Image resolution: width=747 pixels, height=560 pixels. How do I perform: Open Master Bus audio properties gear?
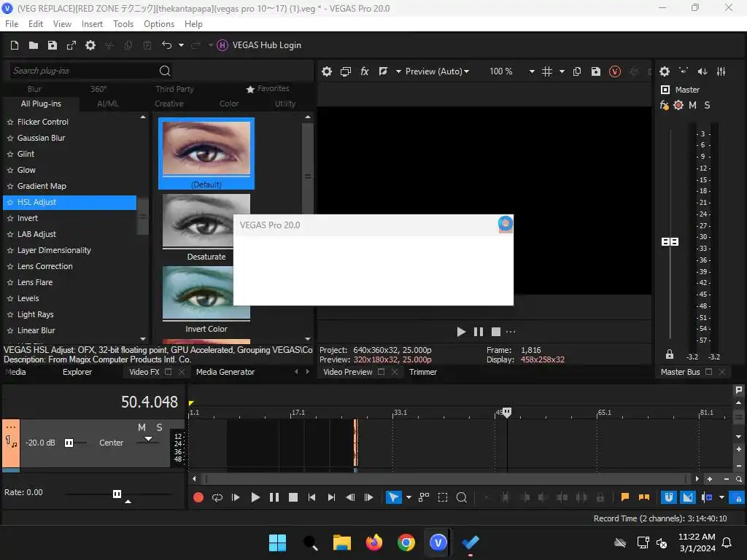coord(665,71)
